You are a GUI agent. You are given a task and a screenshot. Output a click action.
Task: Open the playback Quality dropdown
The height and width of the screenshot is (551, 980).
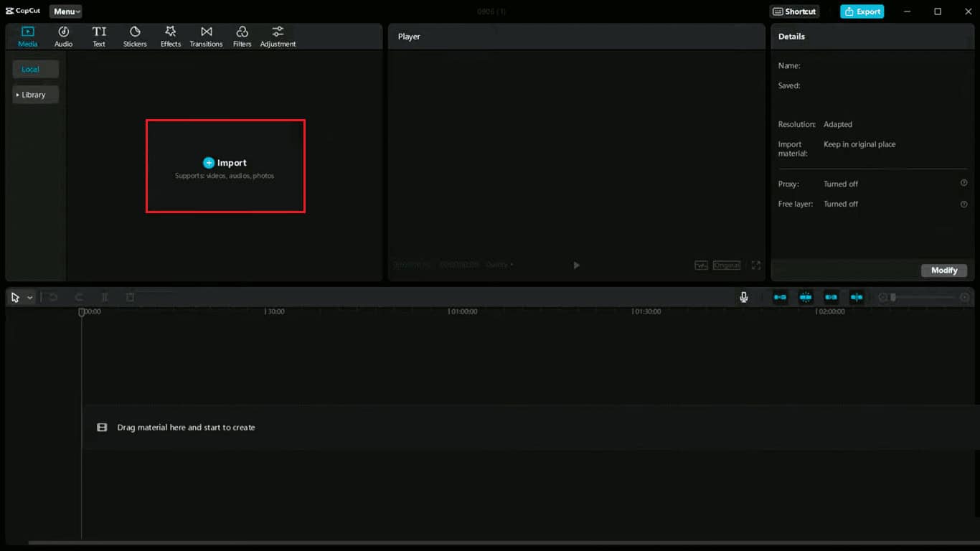click(499, 264)
